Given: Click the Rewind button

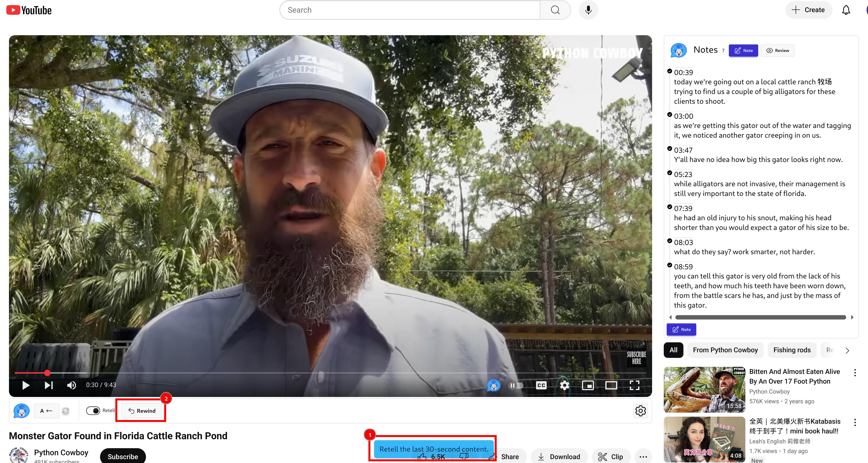Looking at the screenshot, I should click(x=142, y=411).
